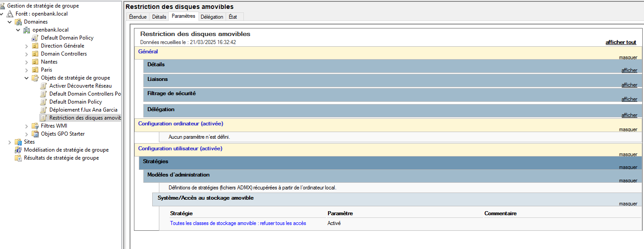Switch to the Étendue tab
The width and height of the screenshot is (644, 249).
point(138,17)
